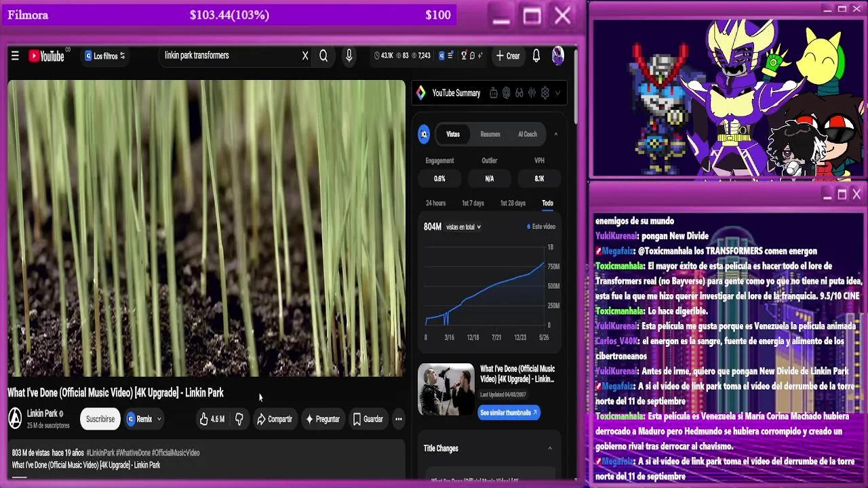Screen dimensions: 868x488
Task: Clear the search box with X
Action: click(305, 56)
